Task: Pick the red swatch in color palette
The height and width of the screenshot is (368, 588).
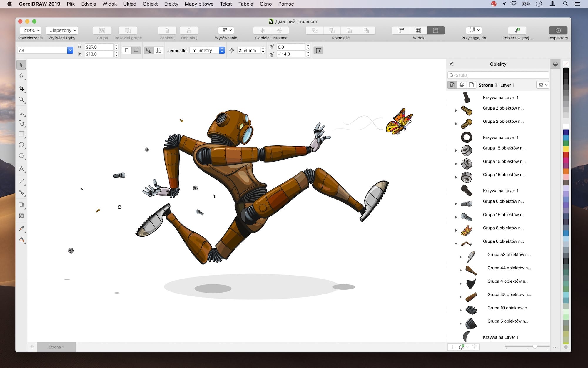Action: click(566, 154)
